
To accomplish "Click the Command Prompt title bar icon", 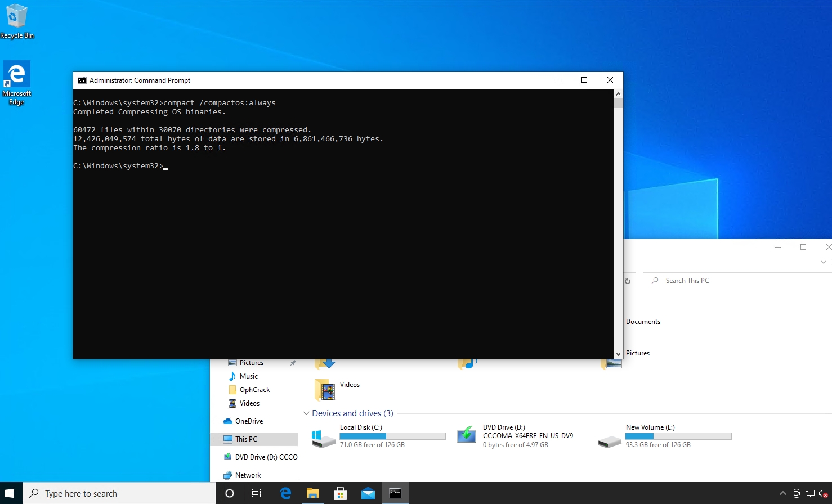I will coord(82,80).
